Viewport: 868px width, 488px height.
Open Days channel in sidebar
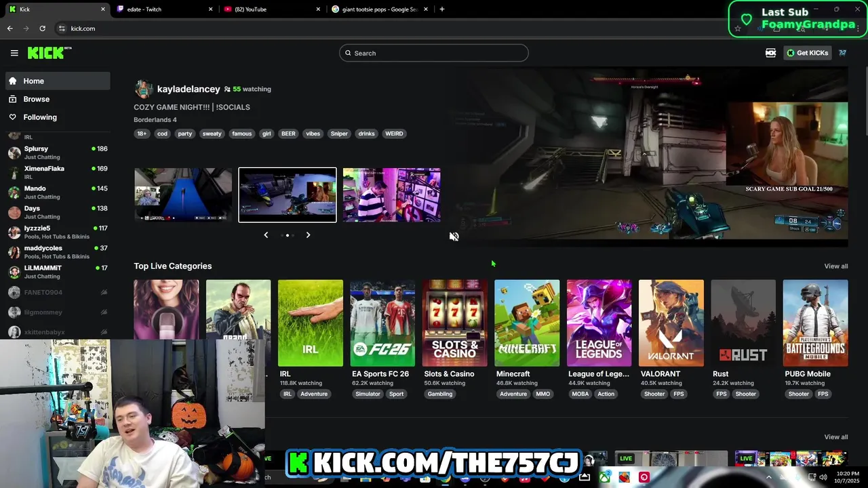tap(58, 212)
